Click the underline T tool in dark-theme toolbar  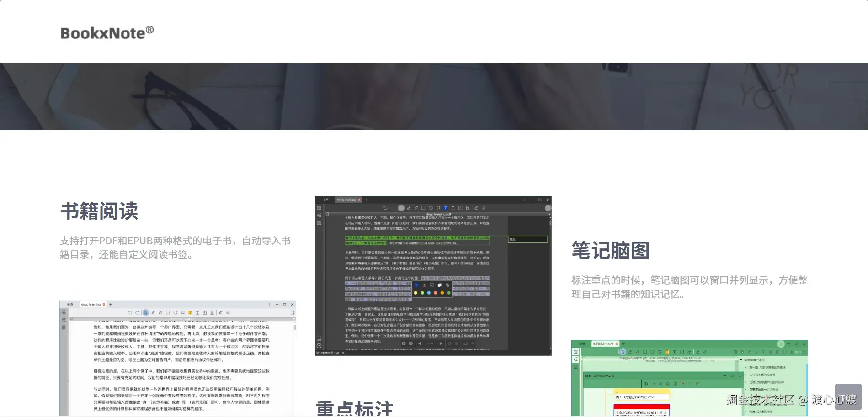pos(453,208)
